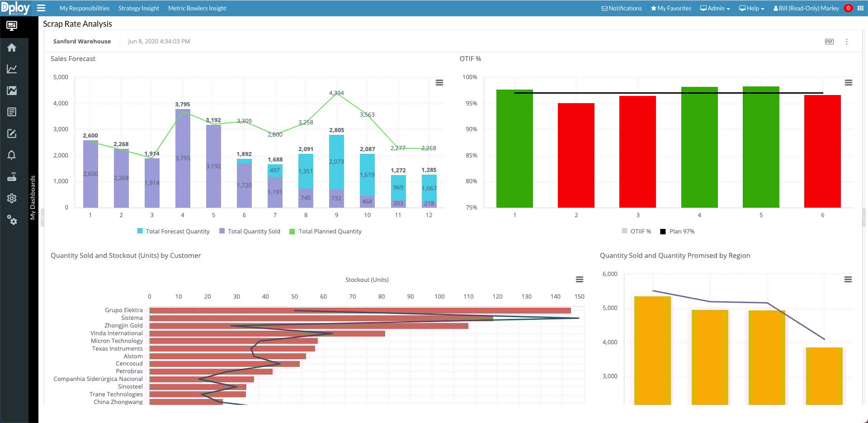This screenshot has width=868, height=423.
Task: Open alerts bell sidebar icon
Action: click(x=12, y=155)
